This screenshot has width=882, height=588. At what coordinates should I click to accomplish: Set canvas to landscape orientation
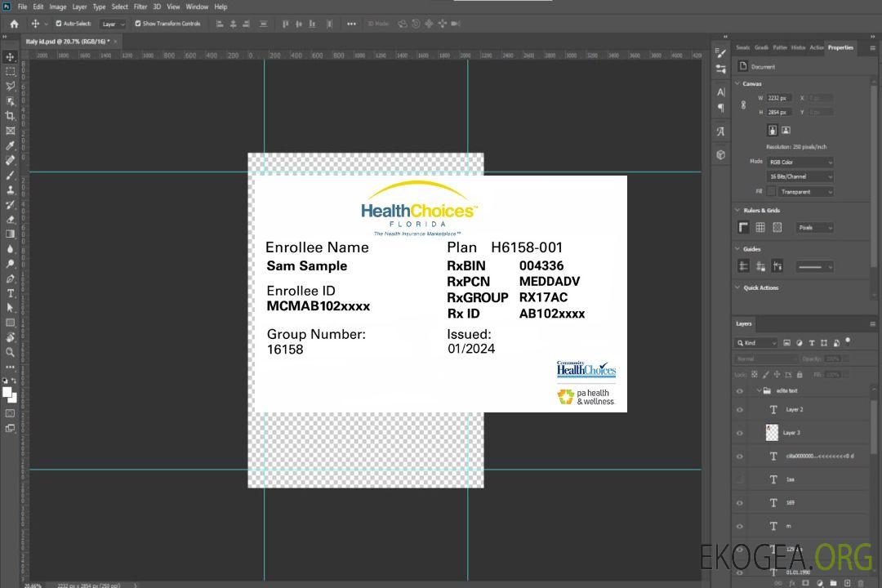[786, 130]
